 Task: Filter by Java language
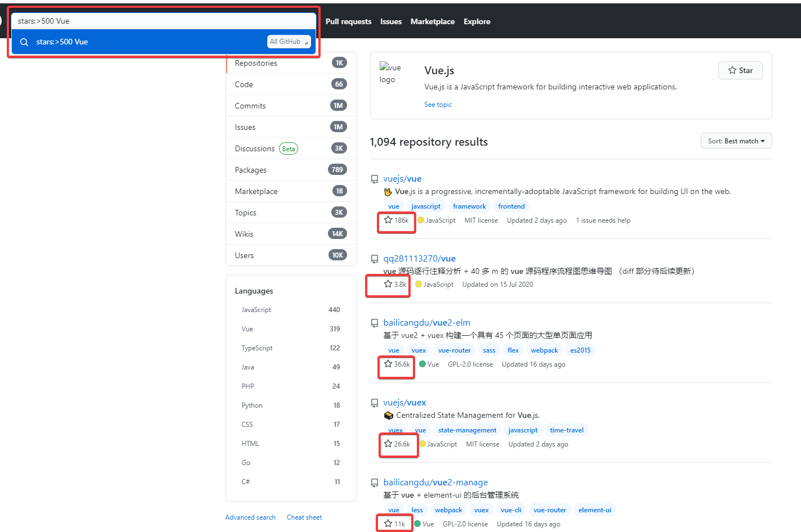291,367
